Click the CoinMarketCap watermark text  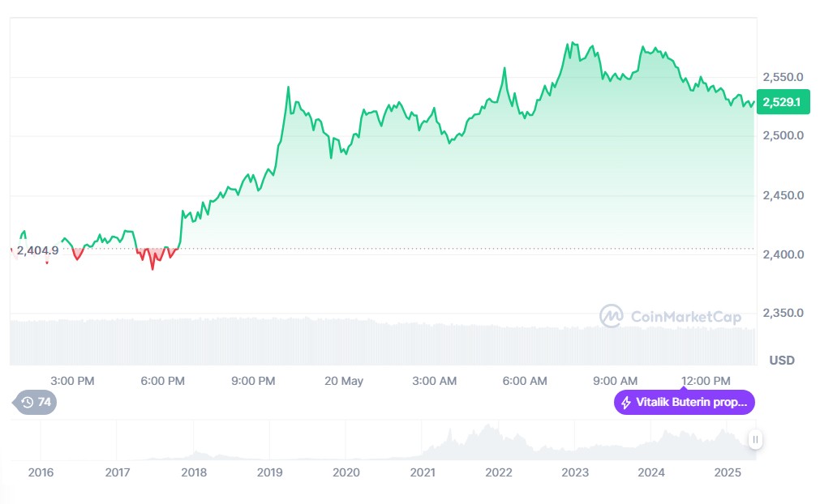685,318
